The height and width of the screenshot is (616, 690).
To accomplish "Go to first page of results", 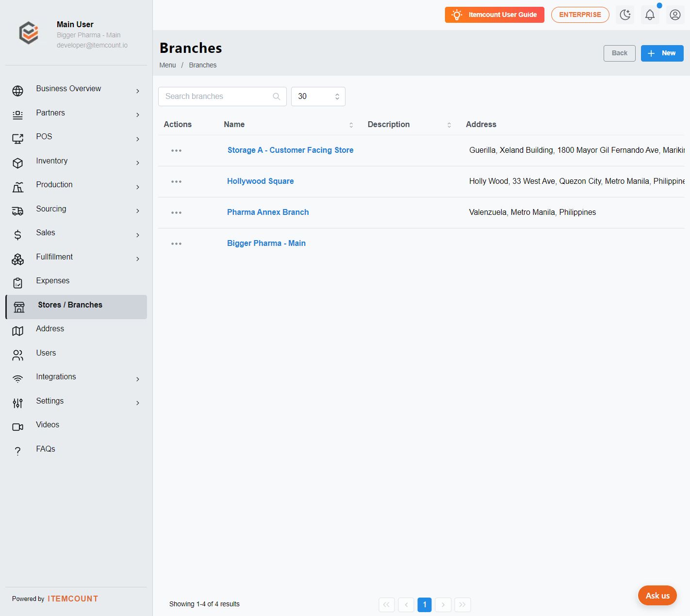I will (387, 605).
